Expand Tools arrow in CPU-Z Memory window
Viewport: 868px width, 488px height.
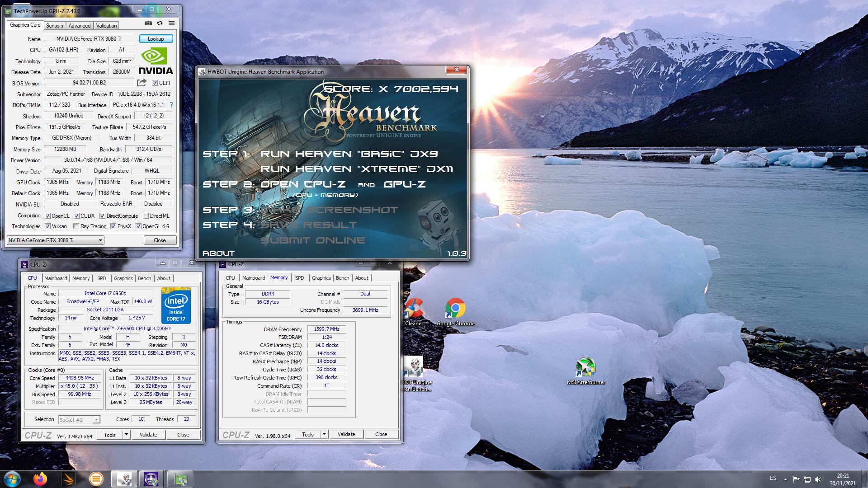point(324,434)
